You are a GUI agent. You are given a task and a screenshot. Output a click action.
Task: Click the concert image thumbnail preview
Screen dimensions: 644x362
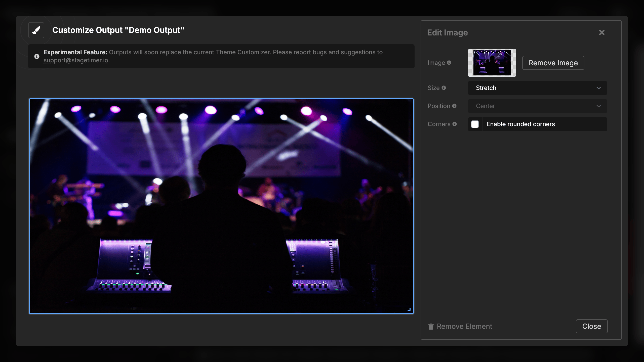click(492, 63)
